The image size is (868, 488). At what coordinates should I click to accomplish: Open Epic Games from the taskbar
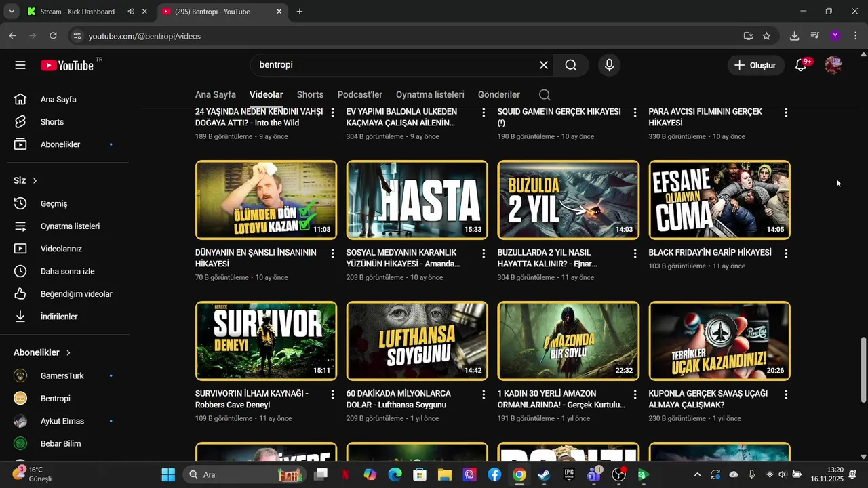click(x=569, y=474)
